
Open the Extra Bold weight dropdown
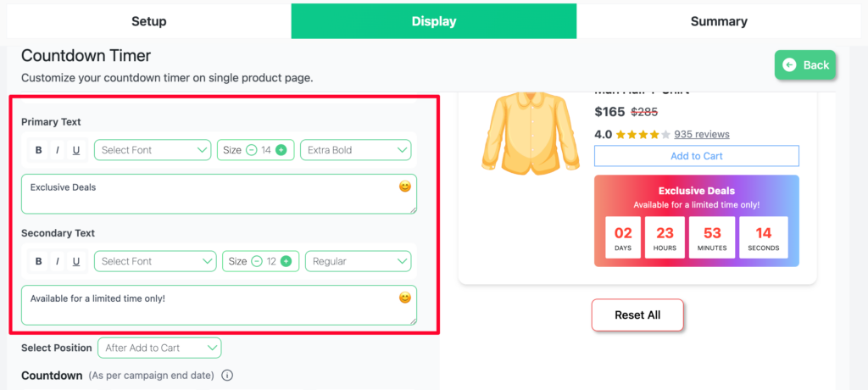point(356,150)
